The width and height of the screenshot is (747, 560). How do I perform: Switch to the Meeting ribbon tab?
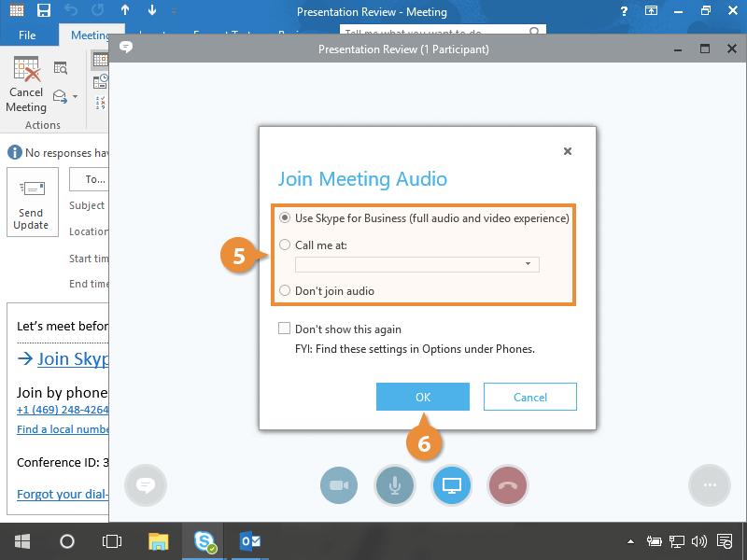(x=90, y=35)
